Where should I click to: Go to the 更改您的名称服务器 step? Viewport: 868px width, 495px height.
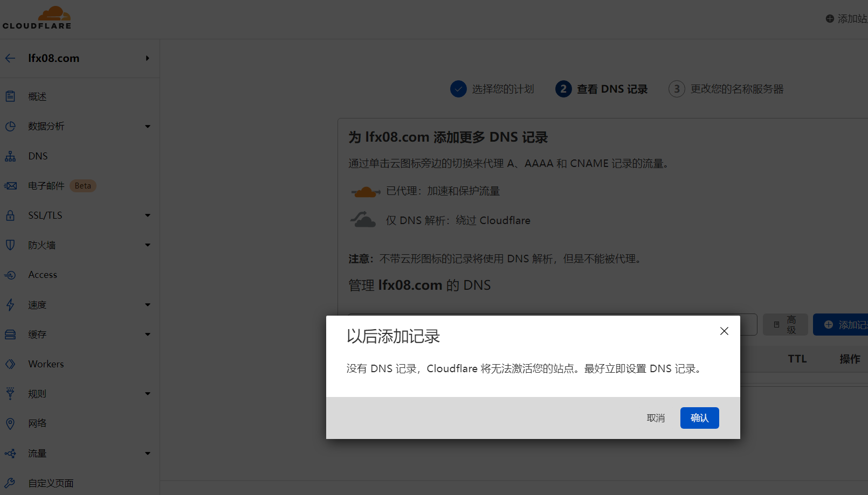tap(737, 89)
